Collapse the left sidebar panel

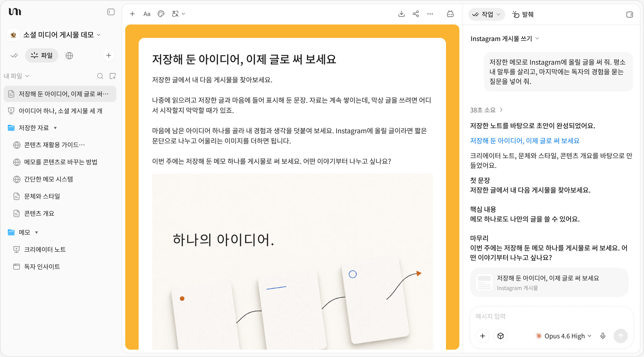(111, 12)
